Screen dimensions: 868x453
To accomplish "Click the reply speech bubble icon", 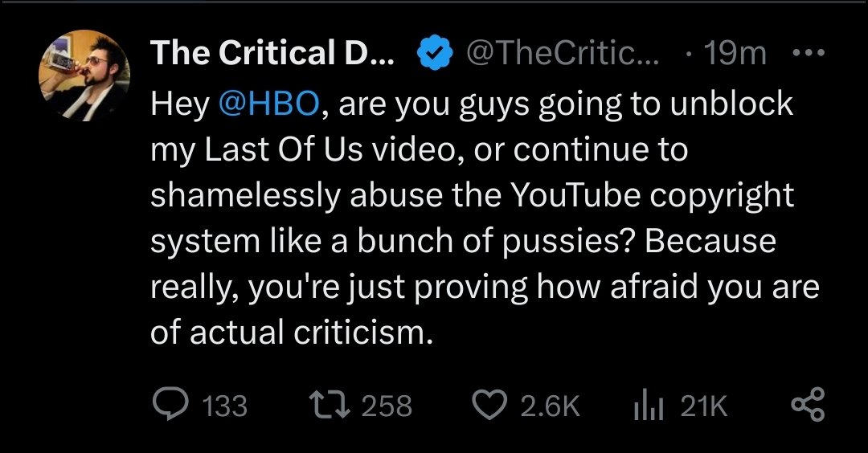I will click(170, 405).
